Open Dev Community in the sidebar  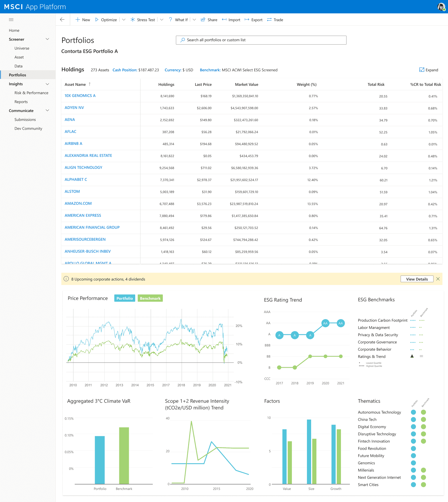click(28, 128)
